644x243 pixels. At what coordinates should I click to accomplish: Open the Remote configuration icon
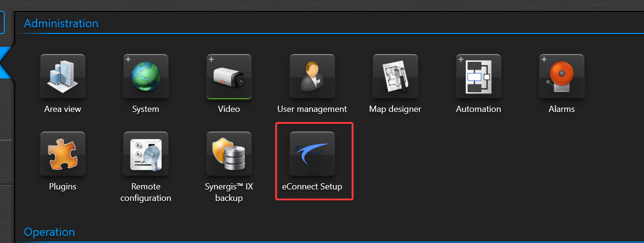click(146, 155)
